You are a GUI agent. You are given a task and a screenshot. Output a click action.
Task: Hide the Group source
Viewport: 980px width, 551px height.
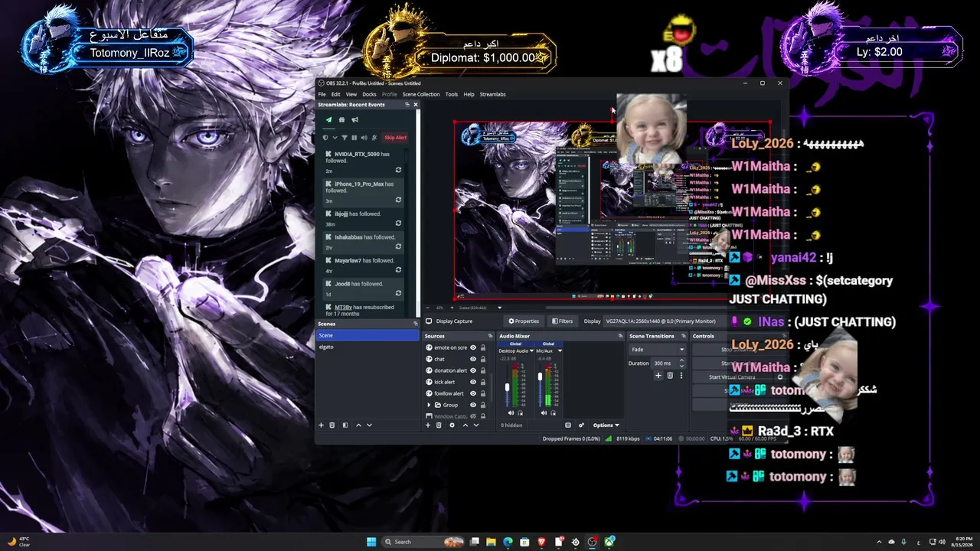tap(473, 405)
